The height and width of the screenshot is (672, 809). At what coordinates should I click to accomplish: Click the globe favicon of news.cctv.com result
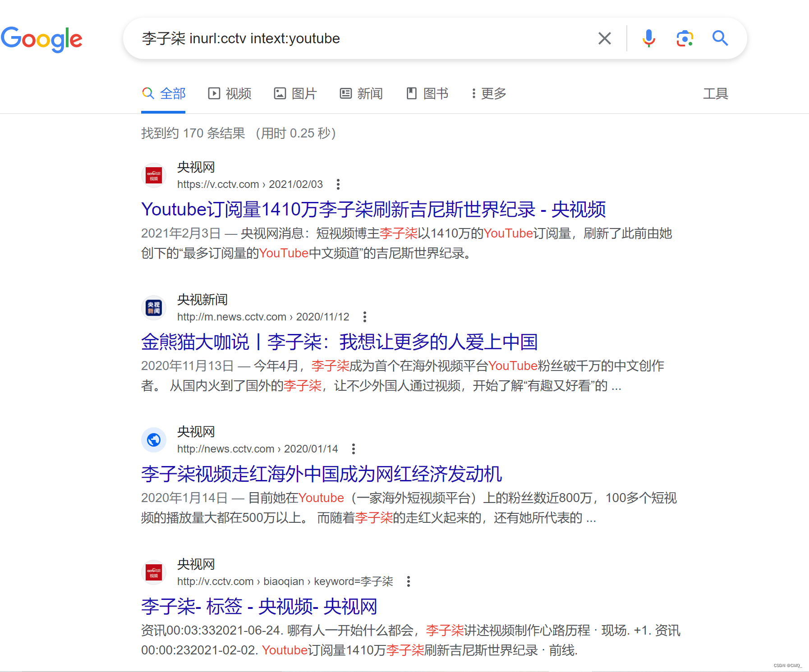(154, 440)
